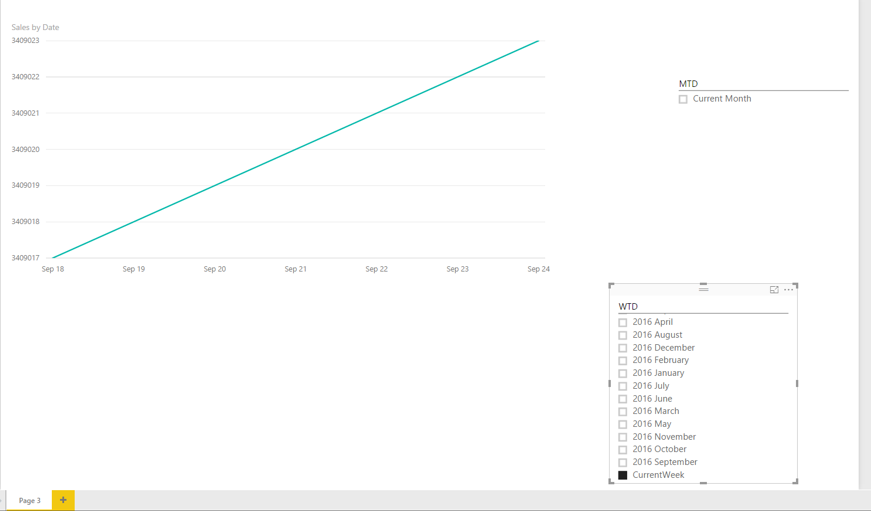Viewport: 871px width, 511px height.
Task: Check the Current Month checkbox
Action: [683, 99]
